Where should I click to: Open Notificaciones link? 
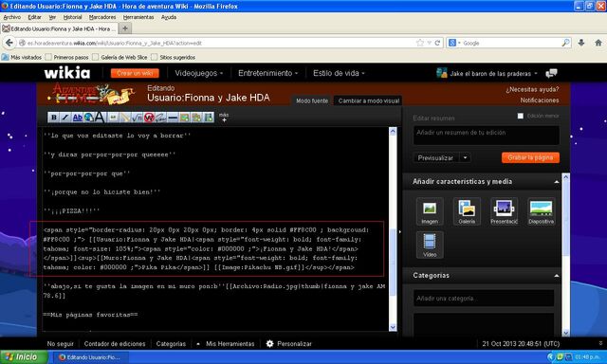pos(540,100)
